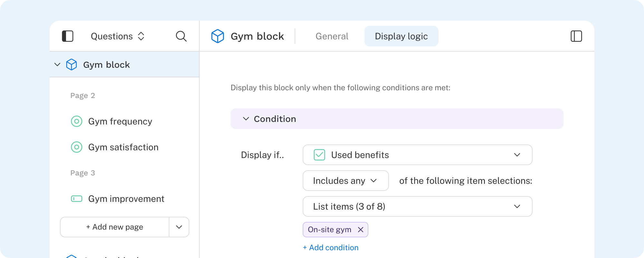Toggle the right side panel icon
Screen dimensions: 644x258
(x=576, y=36)
